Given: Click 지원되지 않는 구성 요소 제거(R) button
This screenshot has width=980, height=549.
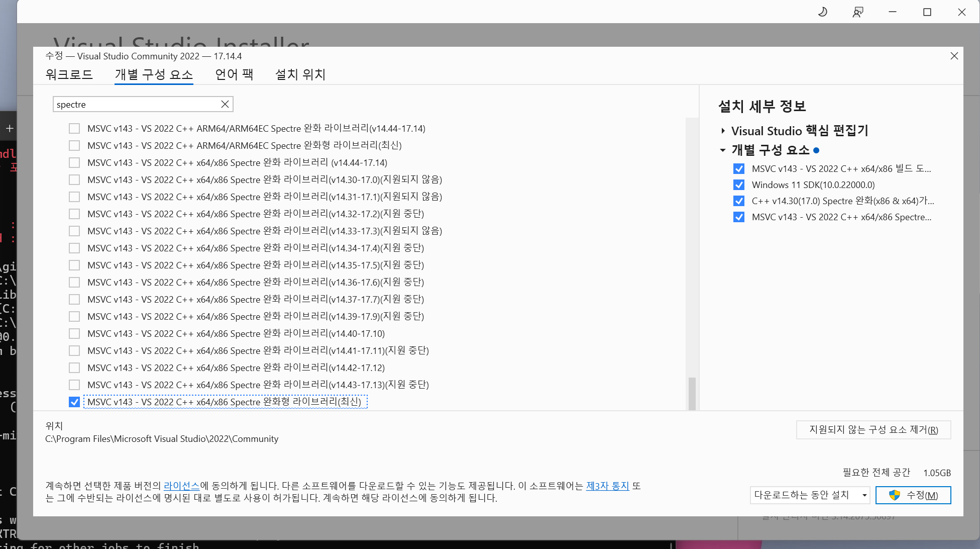Looking at the screenshot, I should click(x=874, y=430).
